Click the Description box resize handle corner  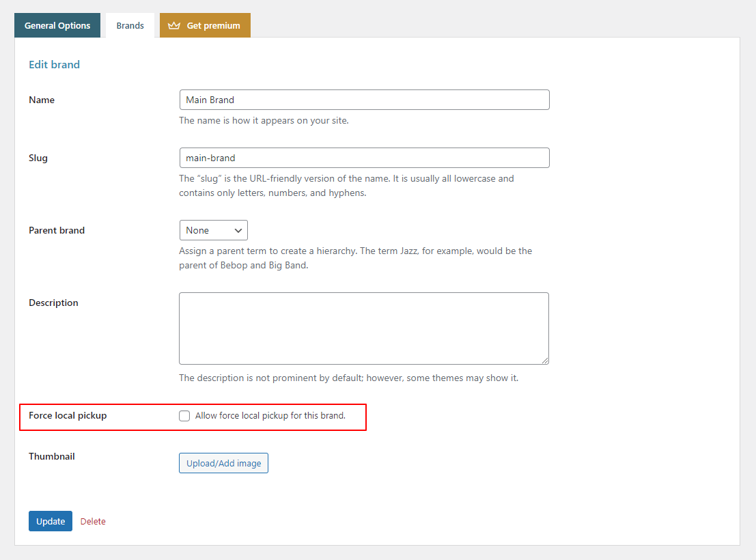pyautogui.click(x=544, y=360)
